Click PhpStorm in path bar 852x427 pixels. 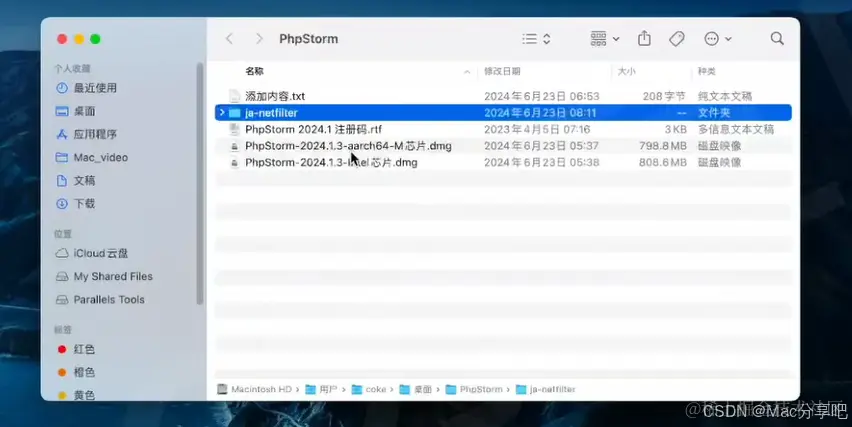[474, 390]
